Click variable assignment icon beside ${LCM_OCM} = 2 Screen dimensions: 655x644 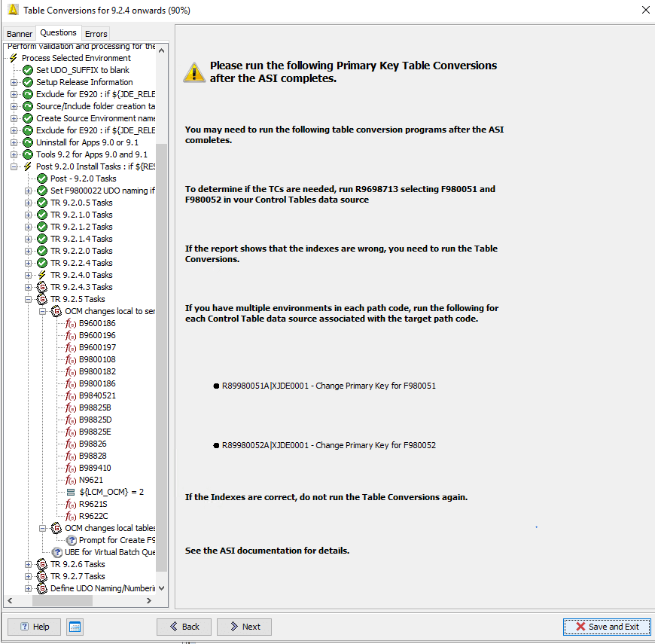71,493
